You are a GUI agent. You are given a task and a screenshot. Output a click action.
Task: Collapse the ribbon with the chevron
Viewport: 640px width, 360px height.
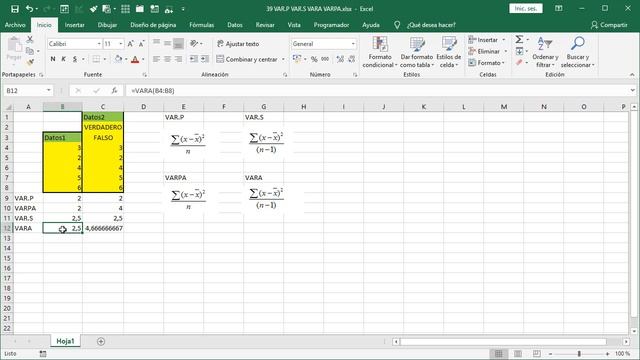pos(632,75)
